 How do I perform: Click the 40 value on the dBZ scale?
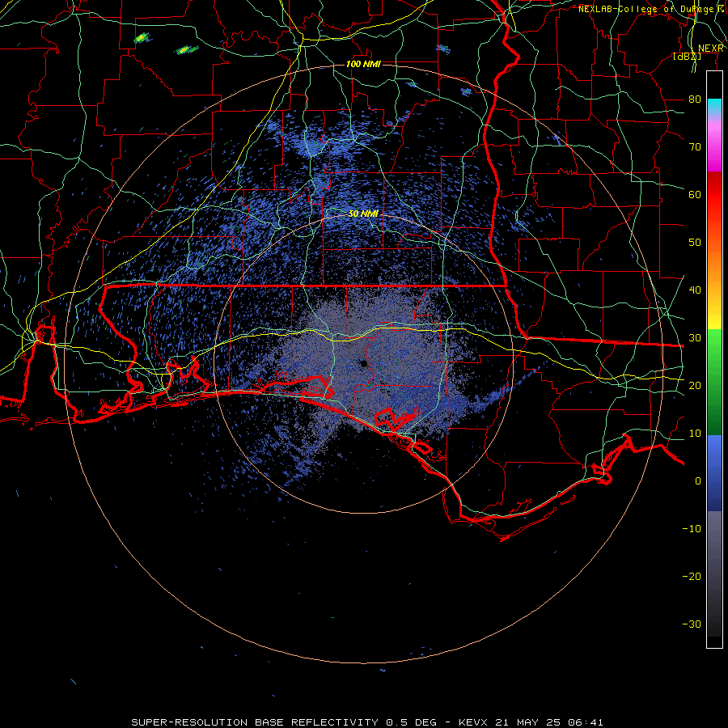click(695, 290)
